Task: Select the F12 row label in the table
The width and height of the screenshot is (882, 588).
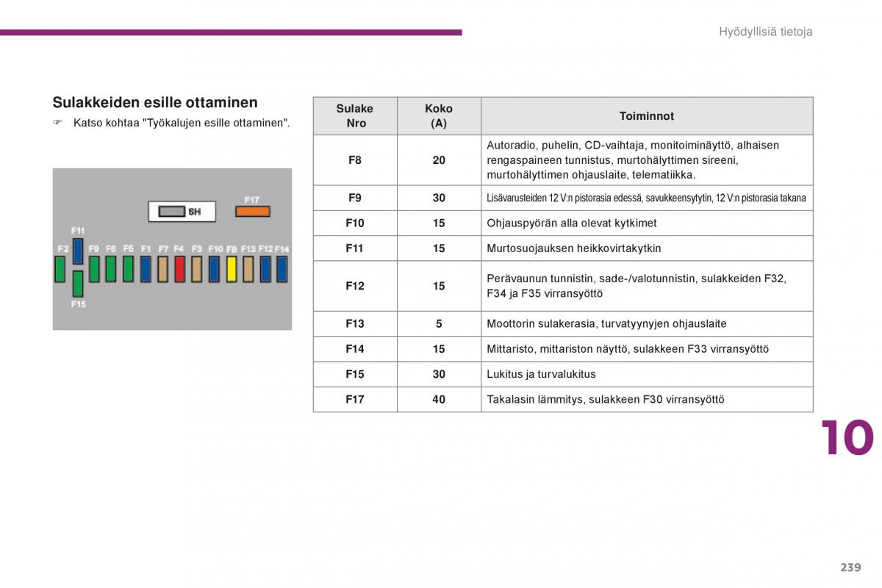Action: tap(355, 286)
